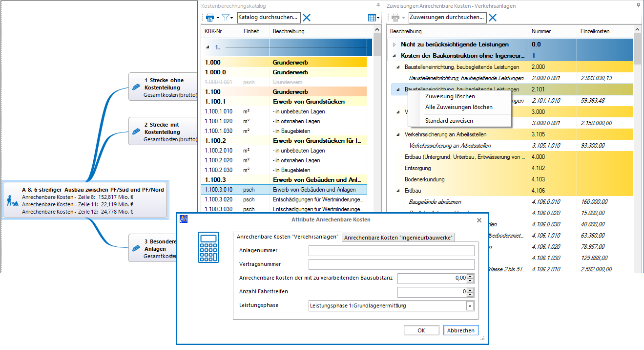Click the app icon in the Attribute dialog title bar
The height and width of the screenshot is (350, 644).
[184, 220]
